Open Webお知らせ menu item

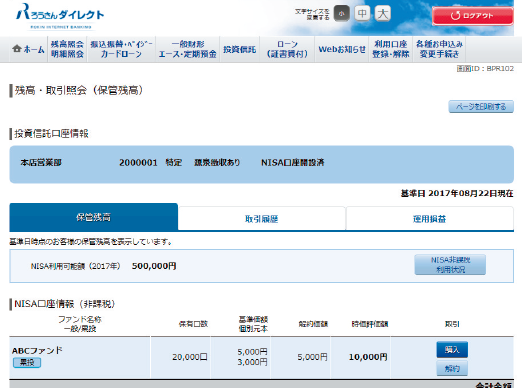pyautogui.click(x=342, y=49)
